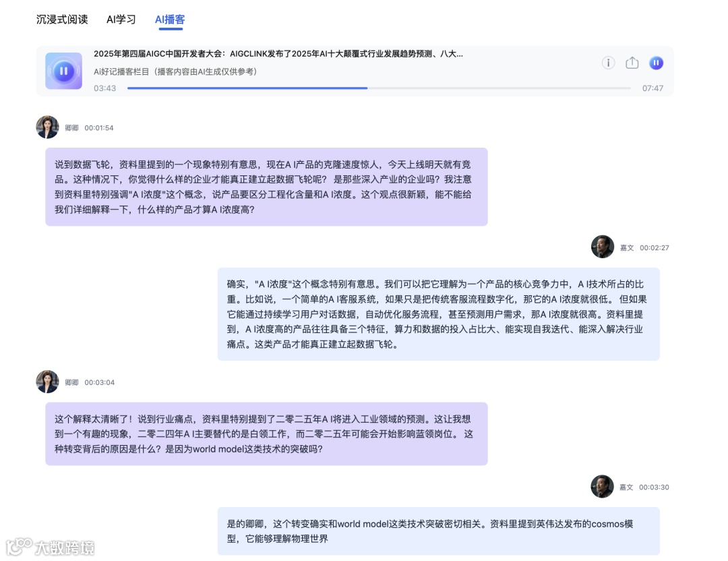Click speaker name 卿卿 beside 00:01:54

tap(71, 127)
